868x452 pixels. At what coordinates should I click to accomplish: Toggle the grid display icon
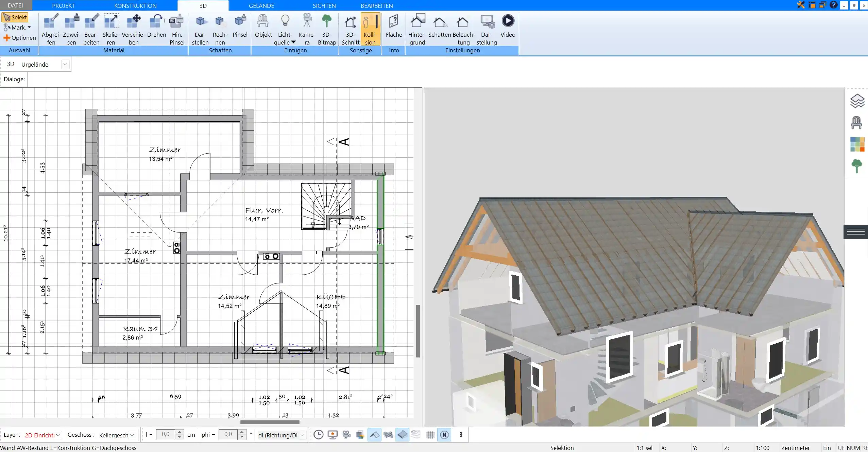[x=430, y=435]
